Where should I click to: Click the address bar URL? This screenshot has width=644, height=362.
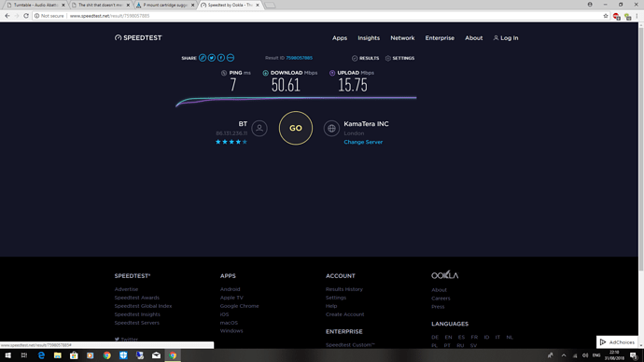pos(109,16)
